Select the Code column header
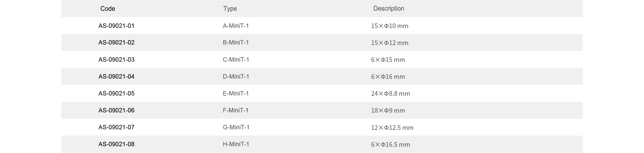The image size is (644, 153). [x=107, y=9]
